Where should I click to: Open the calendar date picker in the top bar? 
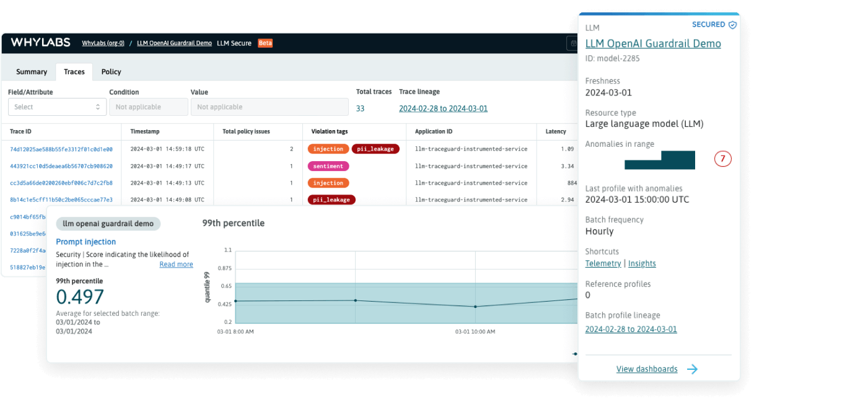pyautogui.click(x=573, y=43)
